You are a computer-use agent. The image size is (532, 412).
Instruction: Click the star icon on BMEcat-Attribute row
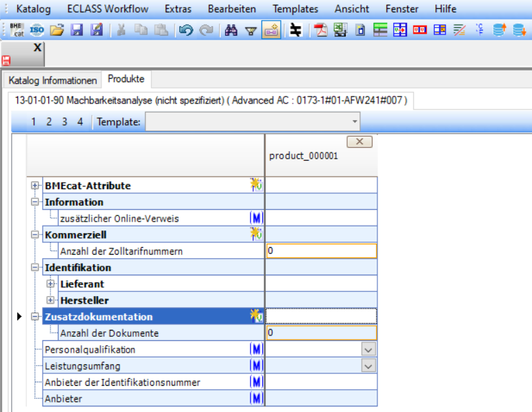256,185
